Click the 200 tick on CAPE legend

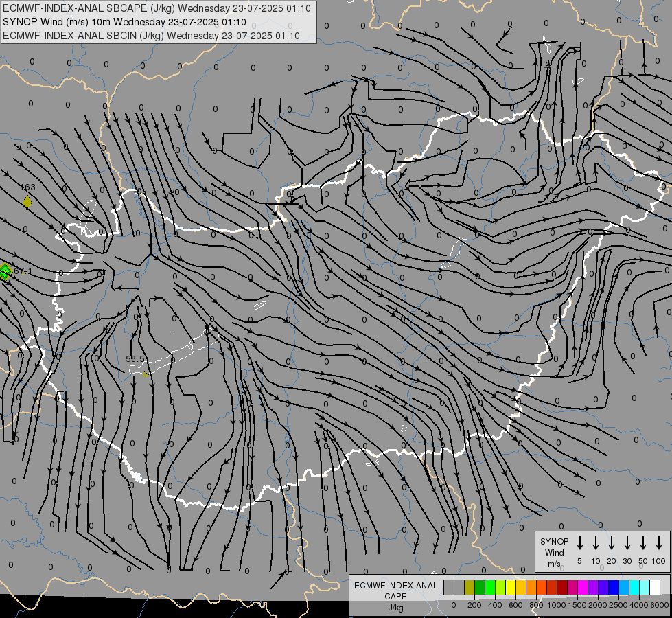474,605
